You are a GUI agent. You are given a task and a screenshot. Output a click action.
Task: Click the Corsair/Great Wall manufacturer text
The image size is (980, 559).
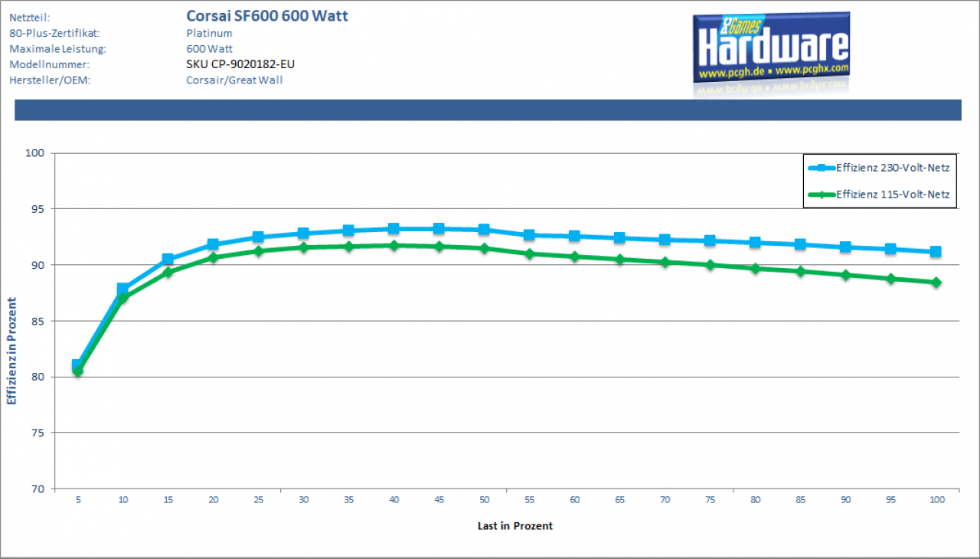(234, 80)
